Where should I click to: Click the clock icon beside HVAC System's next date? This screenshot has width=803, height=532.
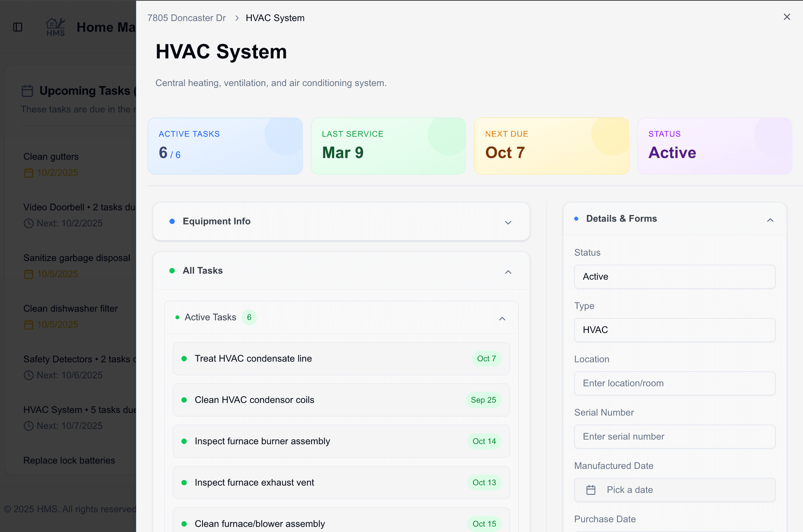pos(28,425)
